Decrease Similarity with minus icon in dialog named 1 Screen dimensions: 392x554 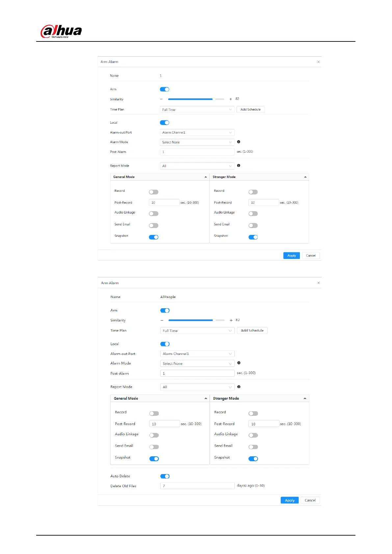pyautogui.click(x=161, y=99)
